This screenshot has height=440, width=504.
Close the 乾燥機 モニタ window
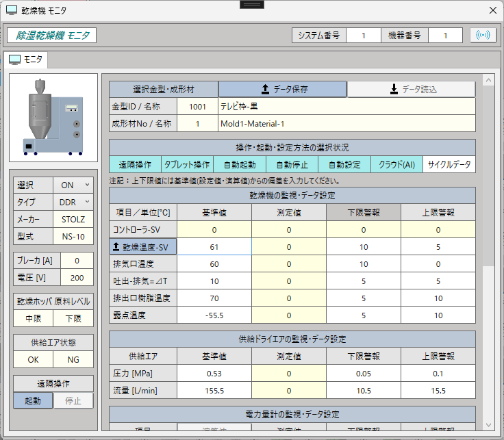[493, 10]
